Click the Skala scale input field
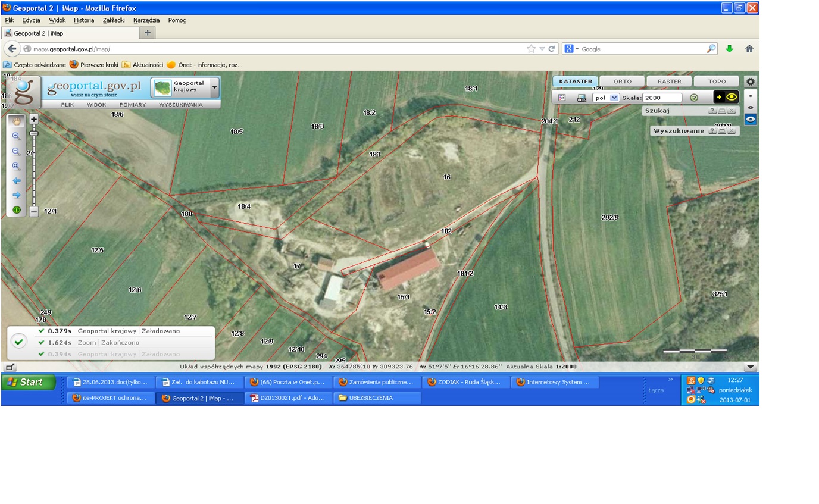 [x=662, y=98]
